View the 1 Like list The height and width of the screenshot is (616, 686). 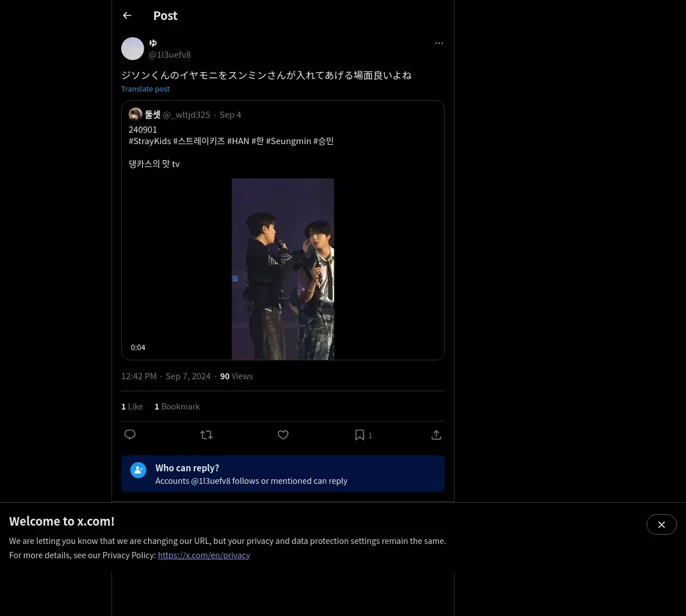(x=132, y=406)
